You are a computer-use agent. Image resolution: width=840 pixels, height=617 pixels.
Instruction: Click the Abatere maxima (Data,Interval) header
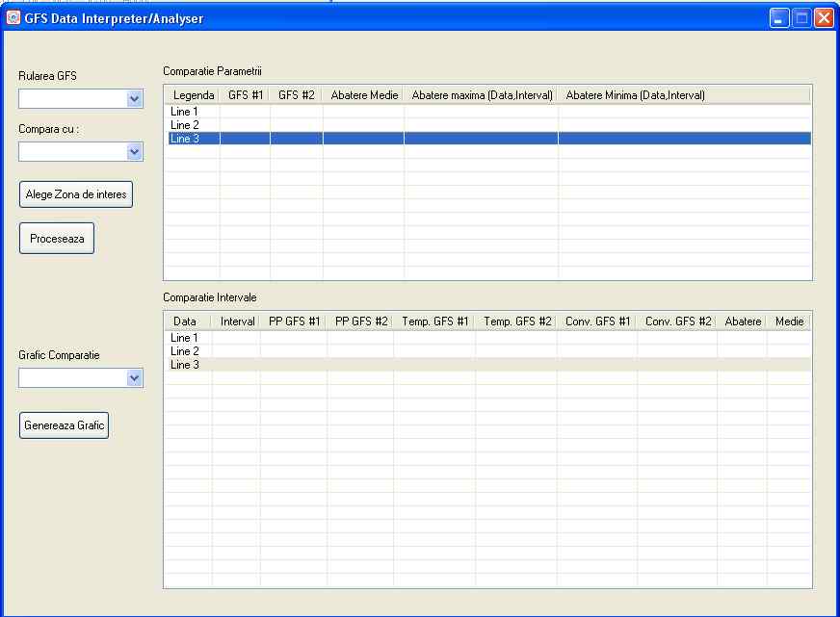coord(481,95)
